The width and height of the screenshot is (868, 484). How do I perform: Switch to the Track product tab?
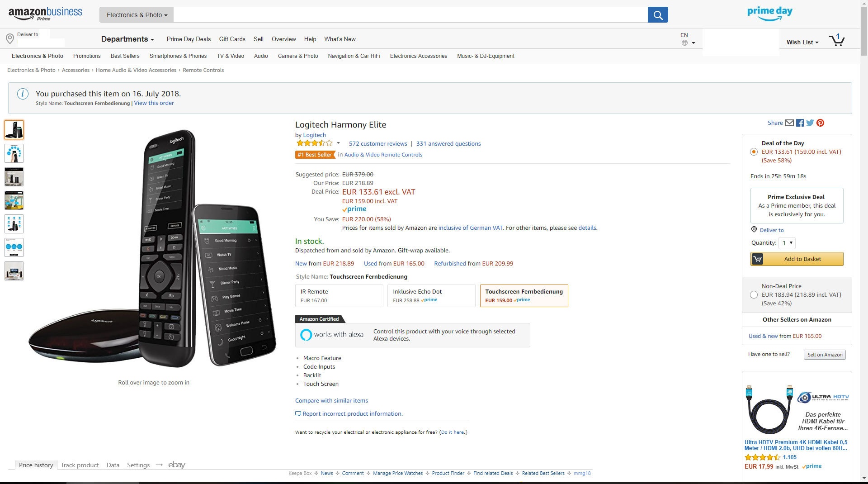coord(80,465)
